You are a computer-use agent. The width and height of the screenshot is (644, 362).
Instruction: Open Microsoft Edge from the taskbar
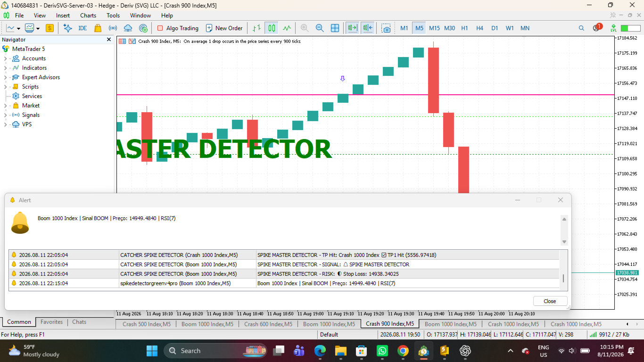click(320, 351)
